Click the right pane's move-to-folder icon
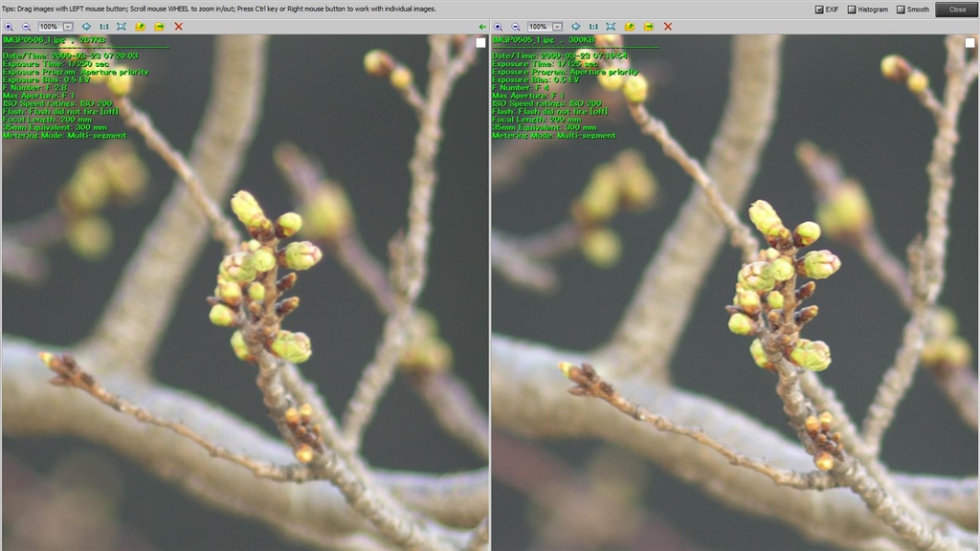Screen dimensions: 980x551 [649, 27]
